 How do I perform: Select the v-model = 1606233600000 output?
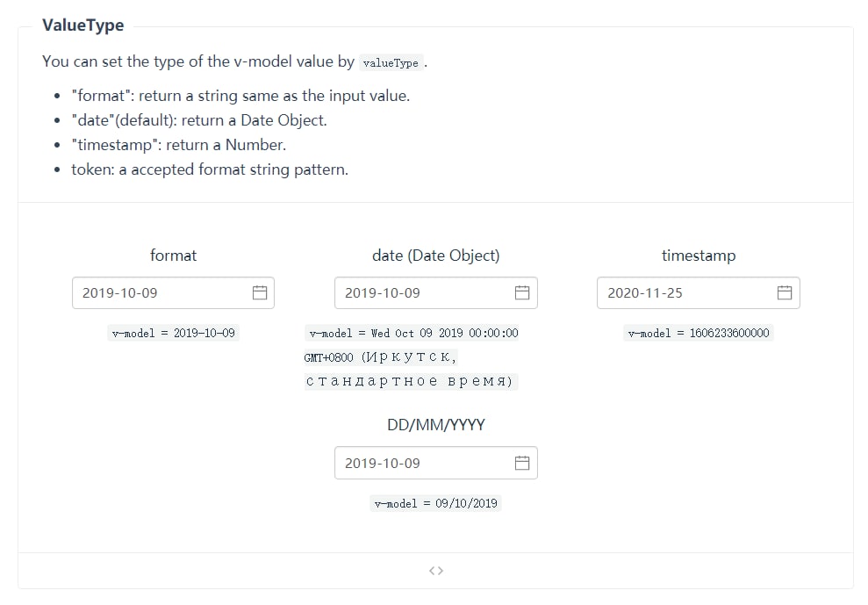tap(699, 333)
